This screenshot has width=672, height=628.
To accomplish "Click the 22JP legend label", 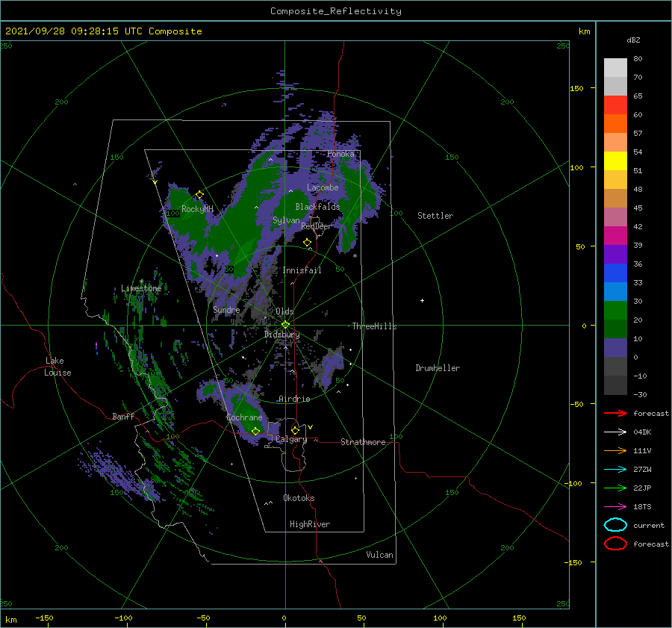I will click(642, 488).
